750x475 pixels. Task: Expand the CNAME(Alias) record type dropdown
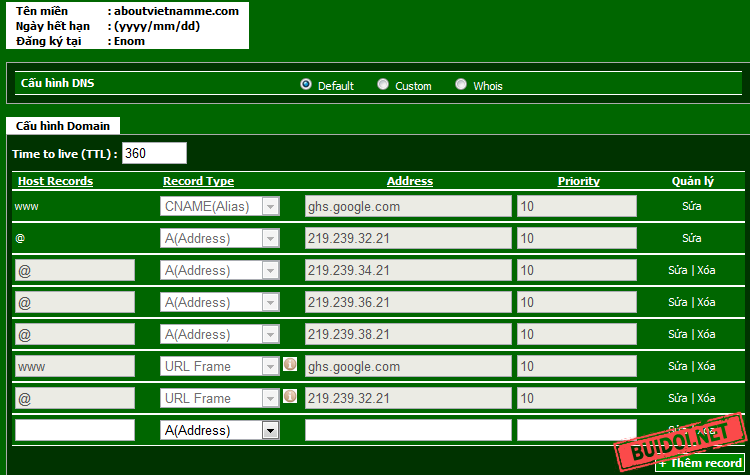[270, 206]
